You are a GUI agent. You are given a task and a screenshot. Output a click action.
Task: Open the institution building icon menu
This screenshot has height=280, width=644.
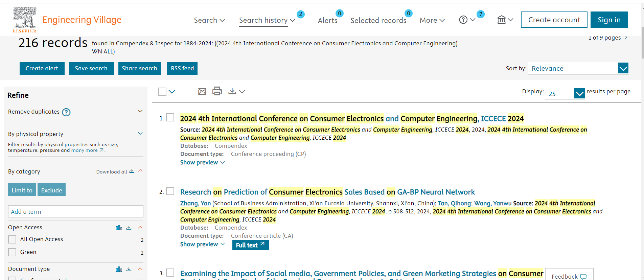(x=501, y=20)
